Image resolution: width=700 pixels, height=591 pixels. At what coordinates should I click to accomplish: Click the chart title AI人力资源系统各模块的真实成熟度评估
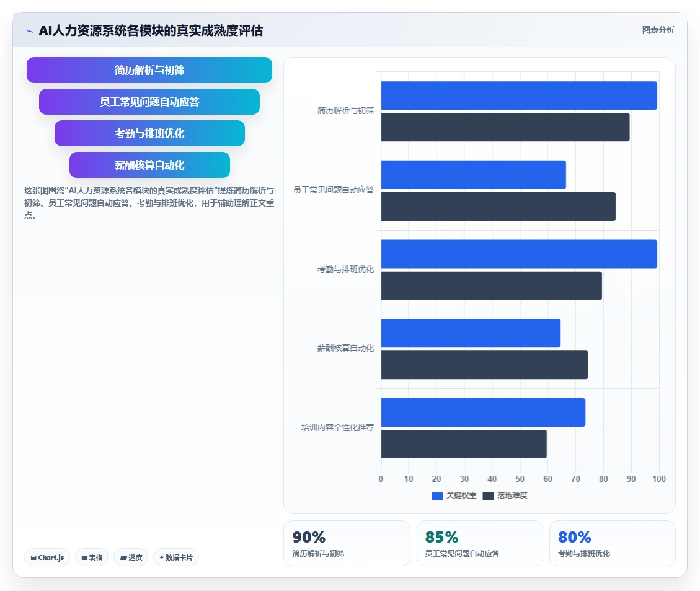(151, 30)
